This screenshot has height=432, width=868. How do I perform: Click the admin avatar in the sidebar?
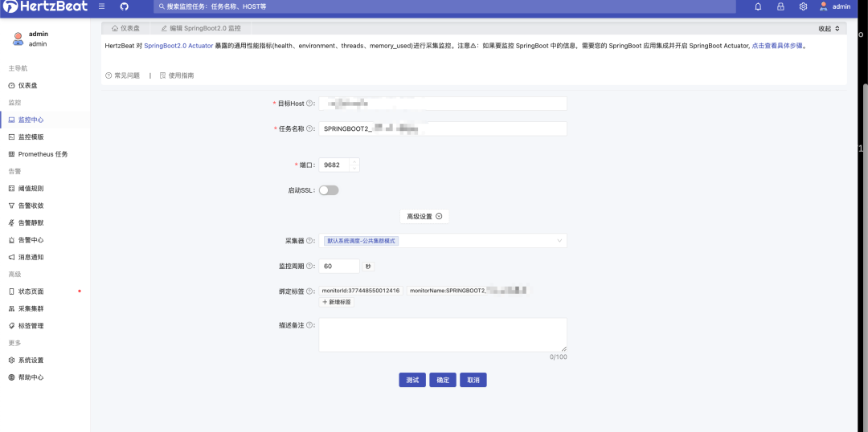(18, 39)
